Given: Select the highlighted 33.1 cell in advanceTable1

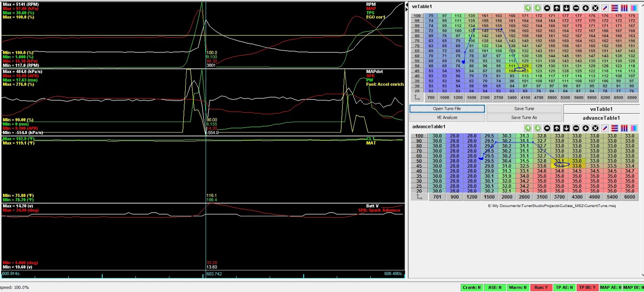Looking at the screenshot, I should tap(559, 161).
